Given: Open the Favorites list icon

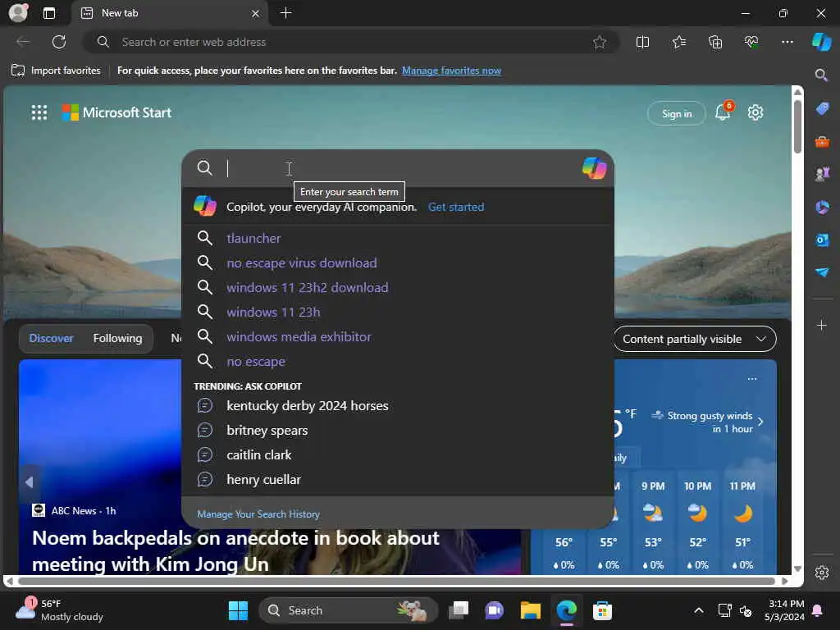Looking at the screenshot, I should [678, 42].
